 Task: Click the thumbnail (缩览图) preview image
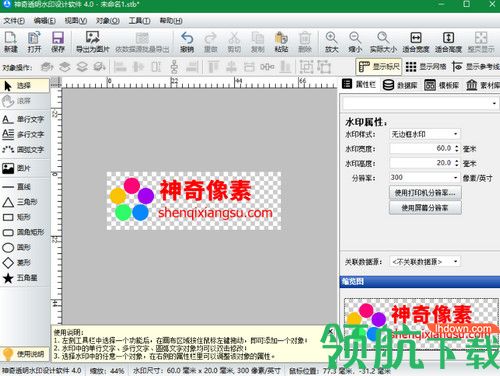(421, 324)
